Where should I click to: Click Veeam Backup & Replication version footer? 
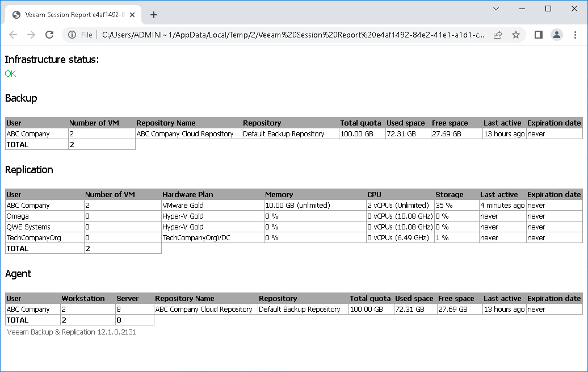click(72, 332)
